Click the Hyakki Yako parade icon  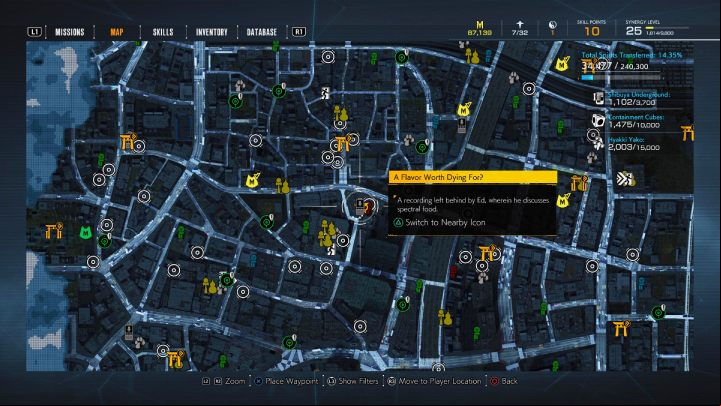pos(598,144)
